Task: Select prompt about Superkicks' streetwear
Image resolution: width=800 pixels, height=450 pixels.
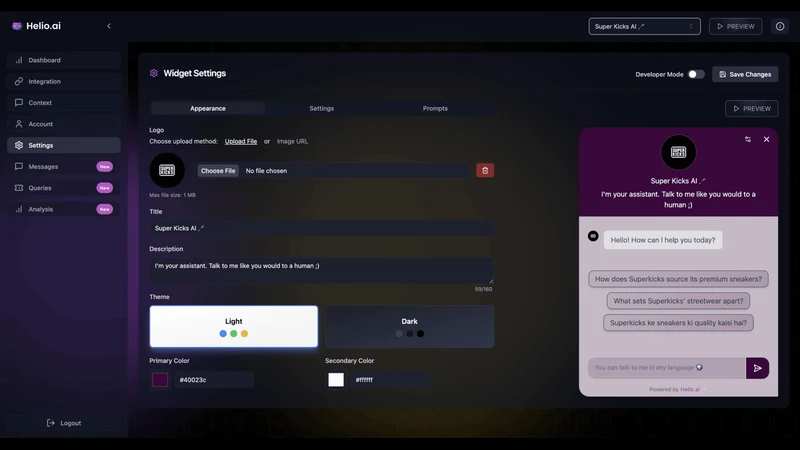Action: click(x=678, y=301)
